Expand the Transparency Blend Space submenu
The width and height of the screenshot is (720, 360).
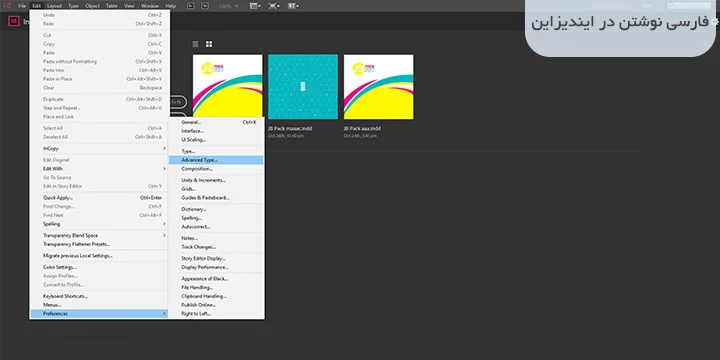point(99,235)
